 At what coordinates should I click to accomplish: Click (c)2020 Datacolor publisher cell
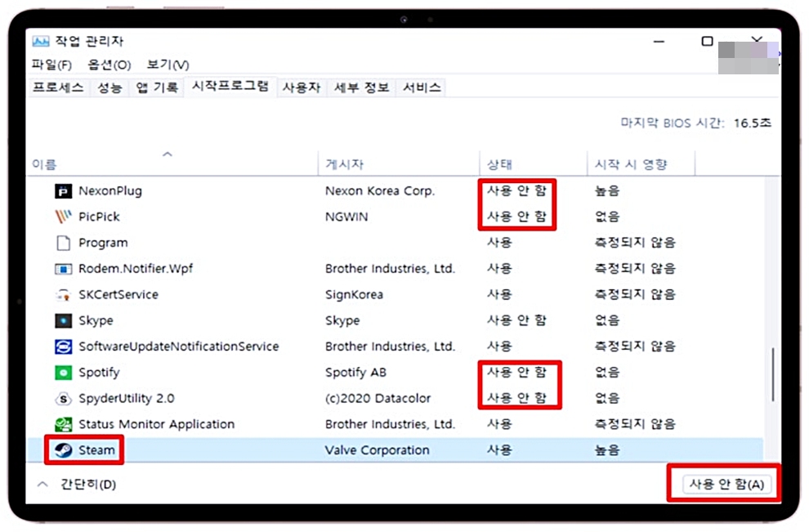(378, 398)
